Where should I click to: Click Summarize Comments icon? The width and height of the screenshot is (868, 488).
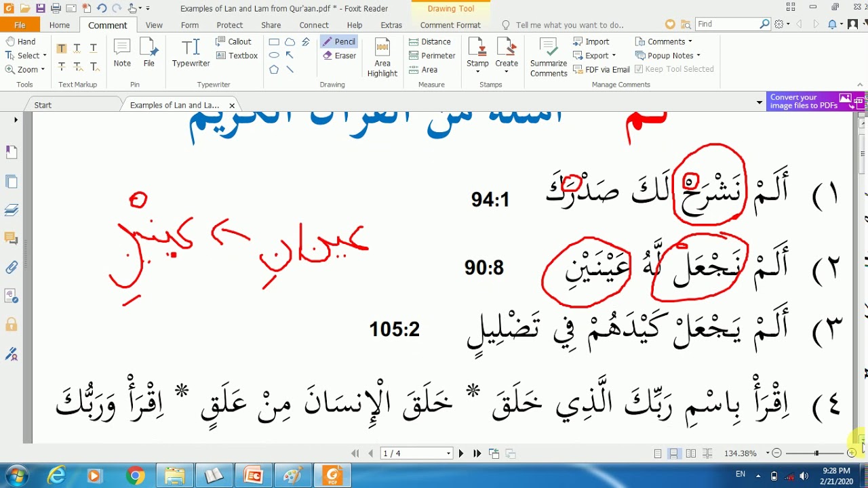pyautogui.click(x=549, y=57)
